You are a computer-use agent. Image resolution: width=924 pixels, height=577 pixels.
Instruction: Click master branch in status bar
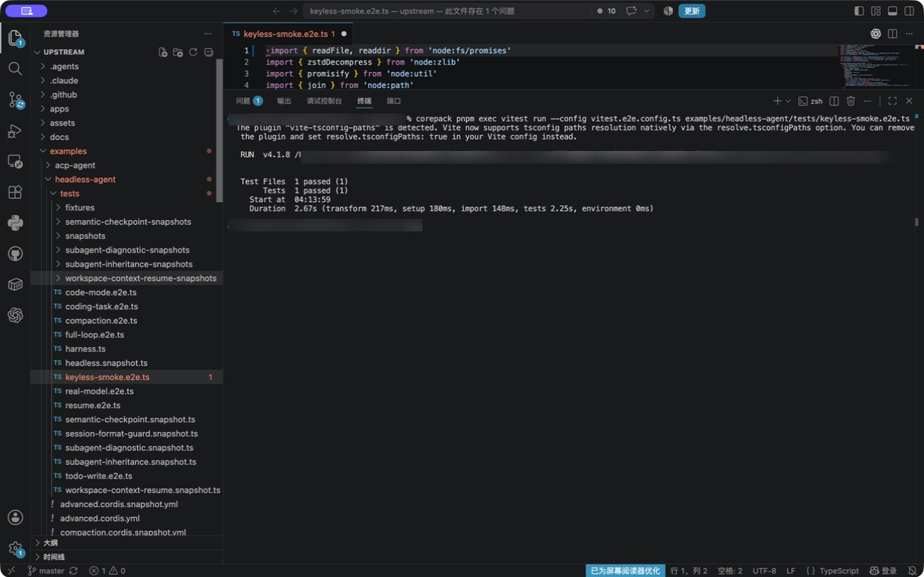(46, 571)
